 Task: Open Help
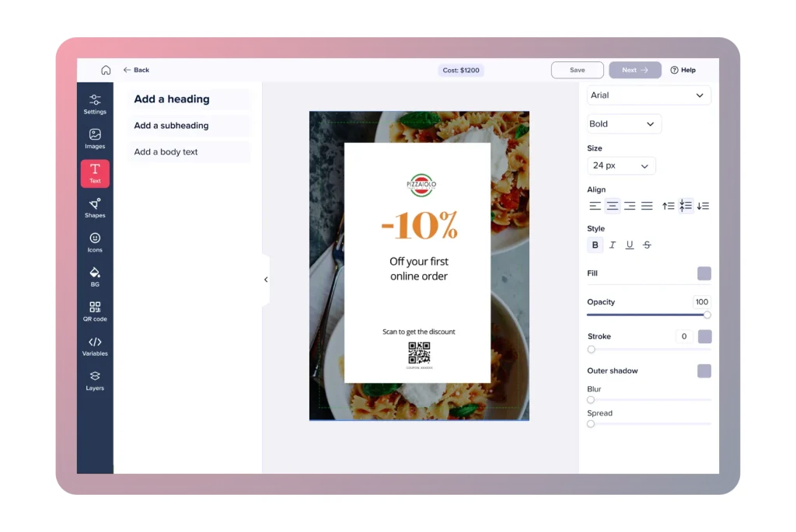(x=683, y=70)
